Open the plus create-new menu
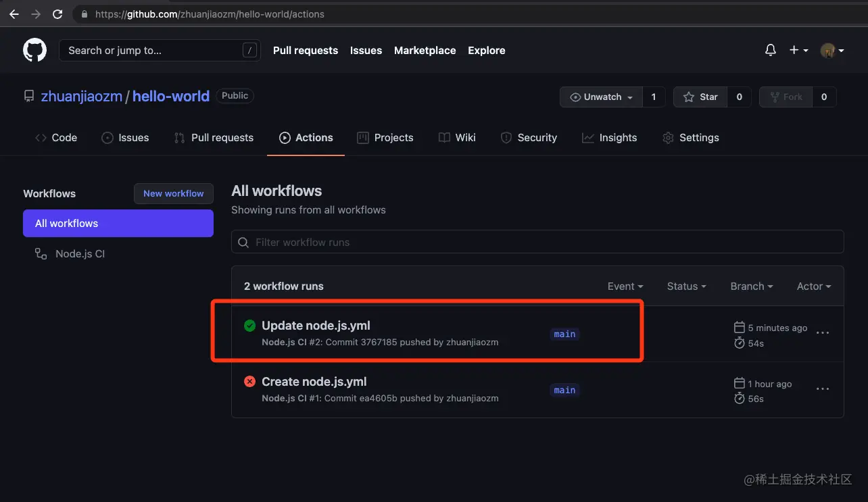The width and height of the screenshot is (868, 502). (x=798, y=50)
